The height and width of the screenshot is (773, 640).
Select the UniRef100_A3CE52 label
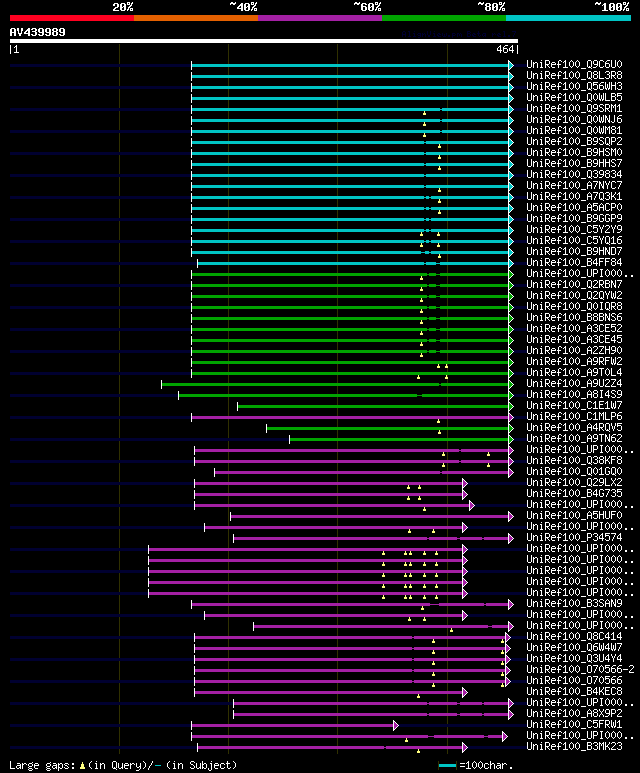click(574, 329)
